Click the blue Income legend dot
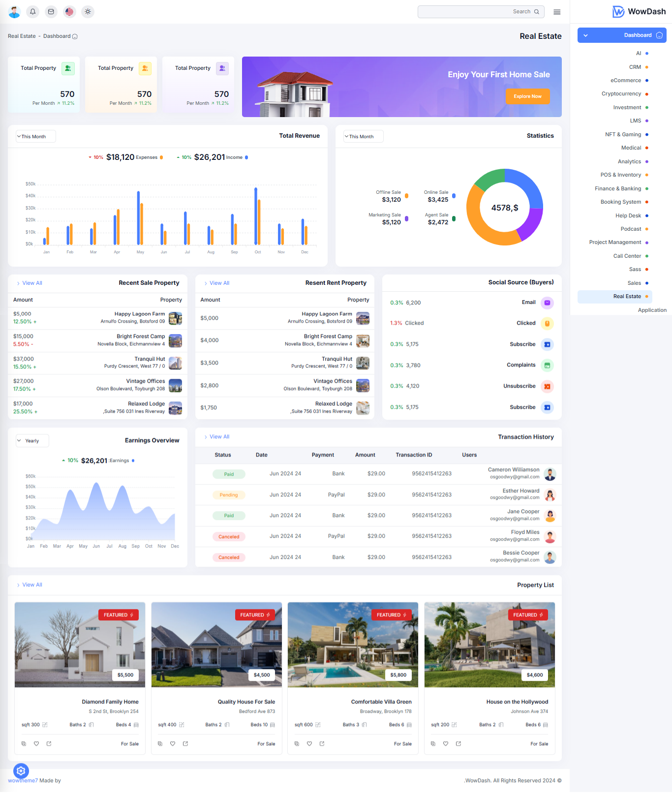 (x=246, y=157)
